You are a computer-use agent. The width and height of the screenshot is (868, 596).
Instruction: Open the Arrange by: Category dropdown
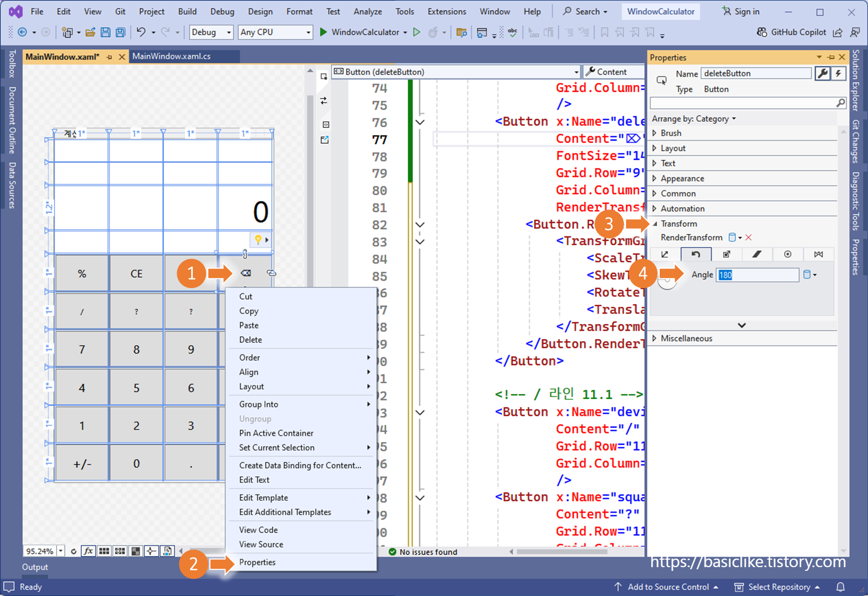pos(694,119)
